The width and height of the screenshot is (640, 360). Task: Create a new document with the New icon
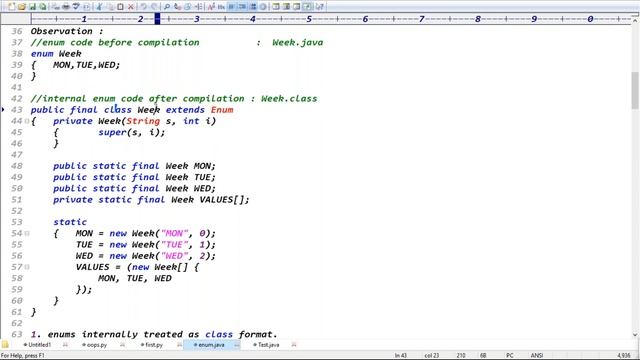click(x=11, y=7)
